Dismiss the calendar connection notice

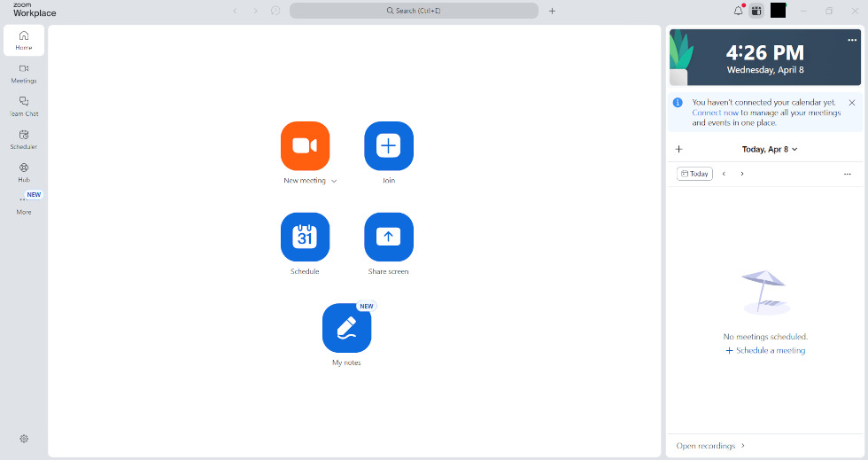coord(852,103)
